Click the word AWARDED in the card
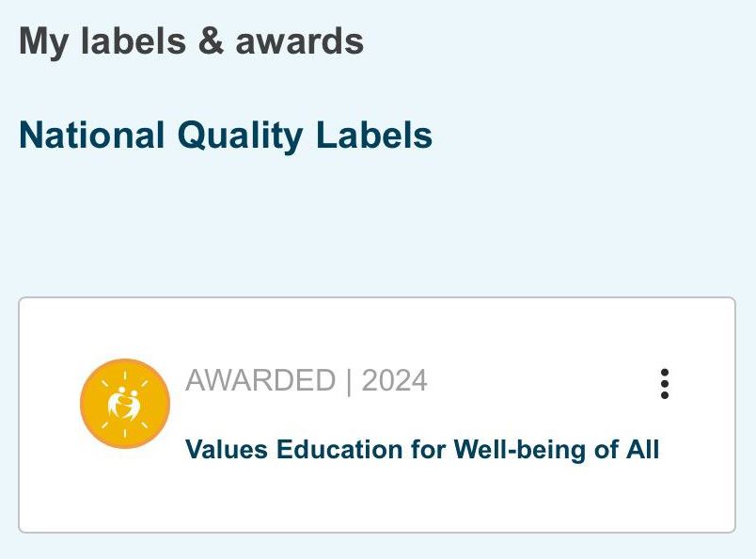The width and height of the screenshot is (756, 559). click(x=260, y=381)
